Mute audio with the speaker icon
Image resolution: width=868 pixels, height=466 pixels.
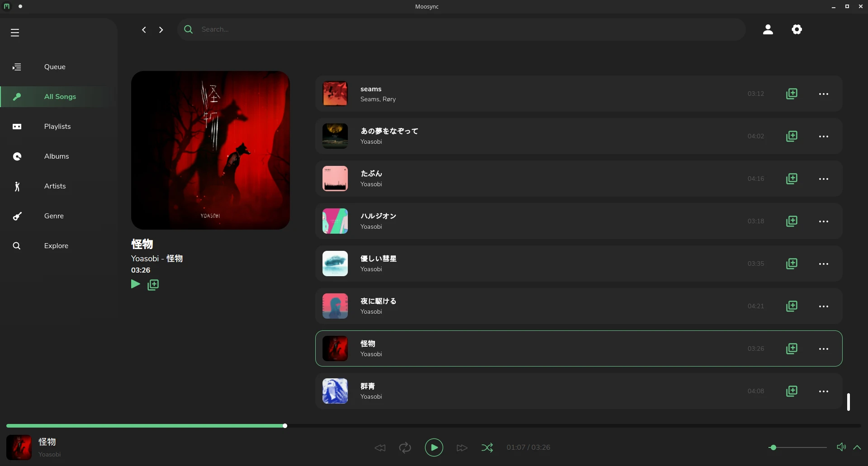pyautogui.click(x=841, y=447)
